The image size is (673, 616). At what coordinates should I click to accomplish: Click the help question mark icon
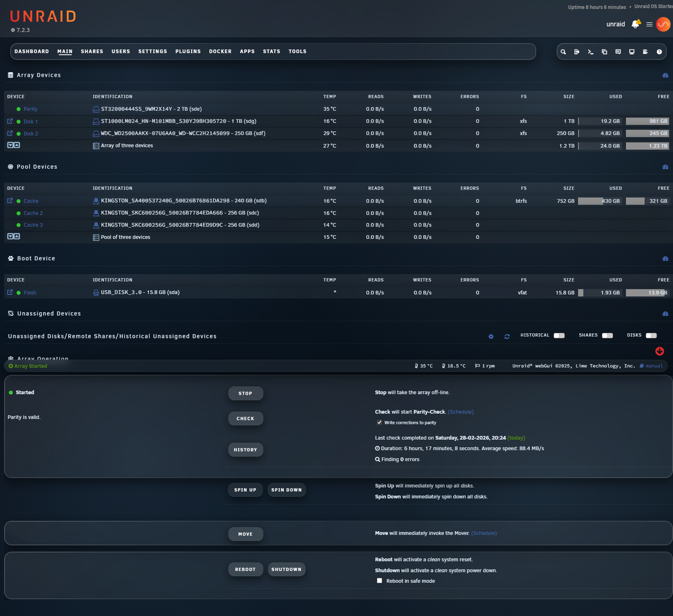coord(659,52)
